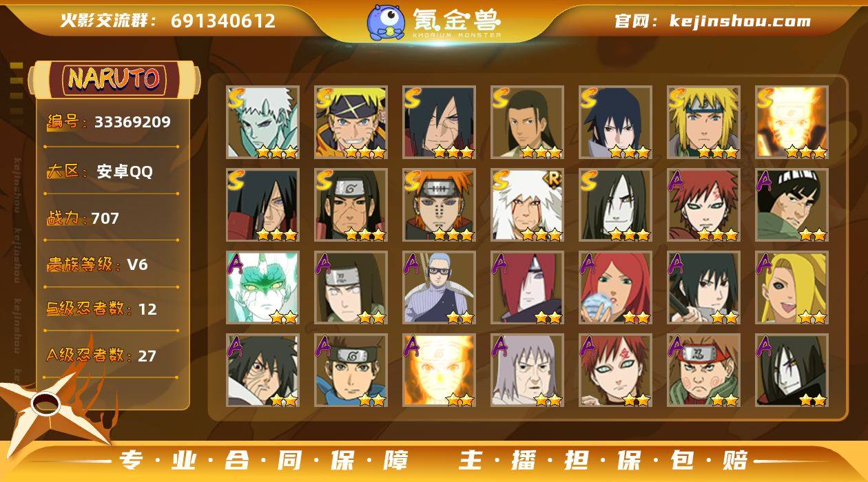Click the kejinshou.com official website link

740,21
